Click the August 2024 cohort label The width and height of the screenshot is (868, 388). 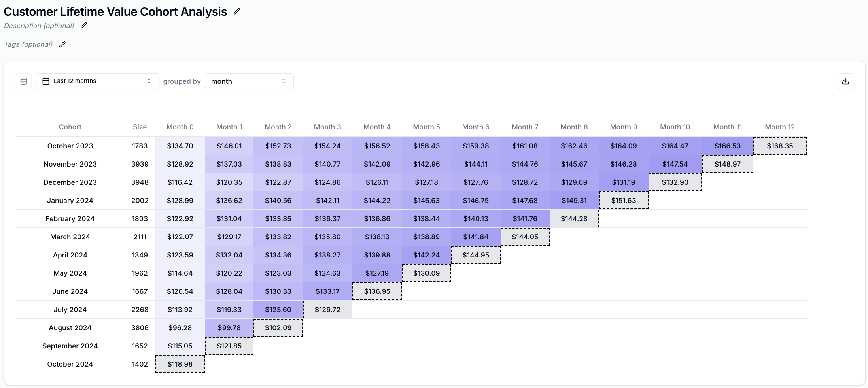click(70, 327)
